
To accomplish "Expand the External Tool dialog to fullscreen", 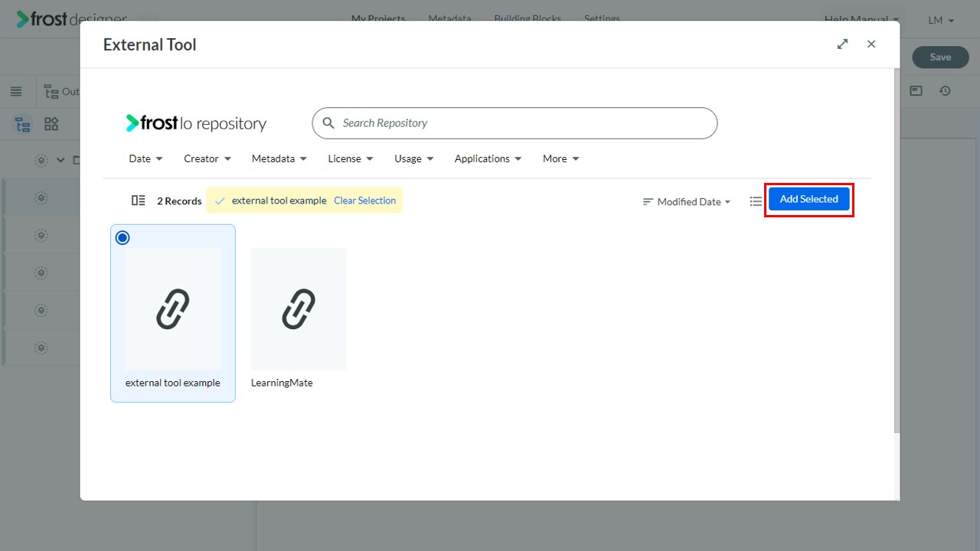I will tap(842, 44).
